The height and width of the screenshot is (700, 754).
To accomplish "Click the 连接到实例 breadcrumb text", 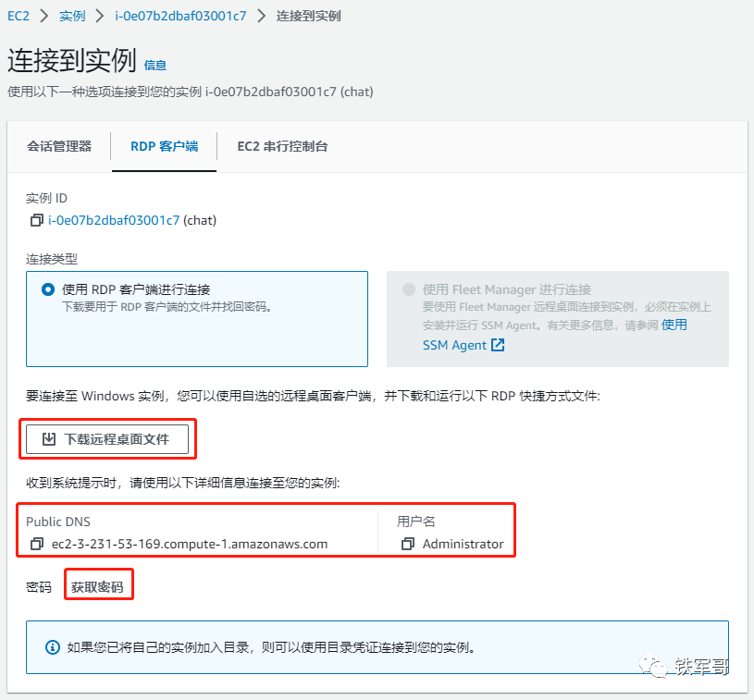I will pyautogui.click(x=309, y=16).
